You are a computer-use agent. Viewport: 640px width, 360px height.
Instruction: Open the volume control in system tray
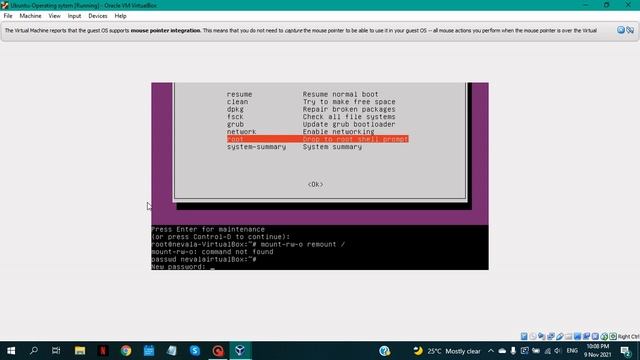pos(558,351)
